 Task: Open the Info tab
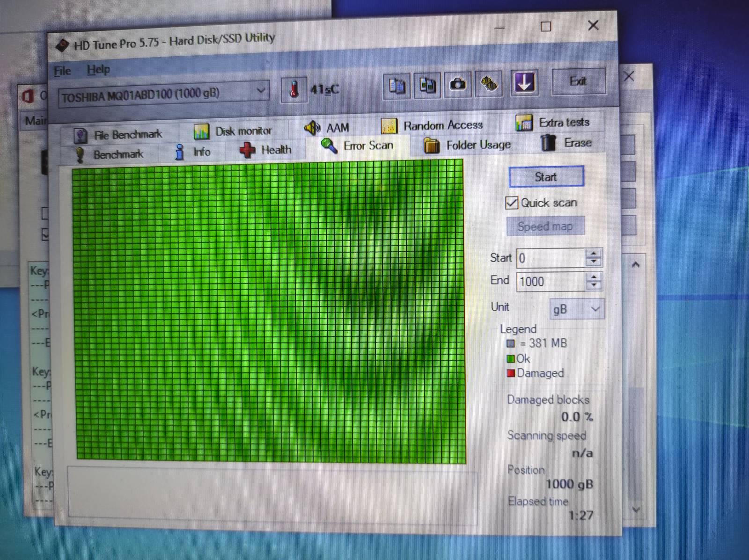click(x=192, y=152)
